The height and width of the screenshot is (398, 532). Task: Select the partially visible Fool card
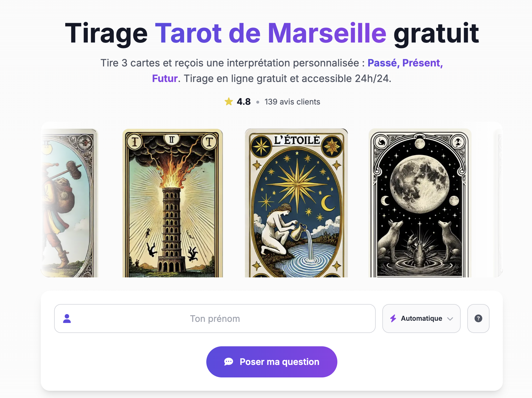click(x=69, y=203)
